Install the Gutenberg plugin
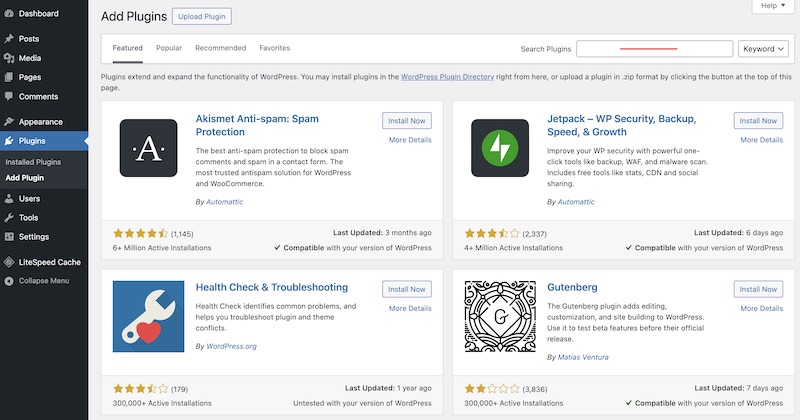This screenshot has width=800, height=420. coord(758,289)
